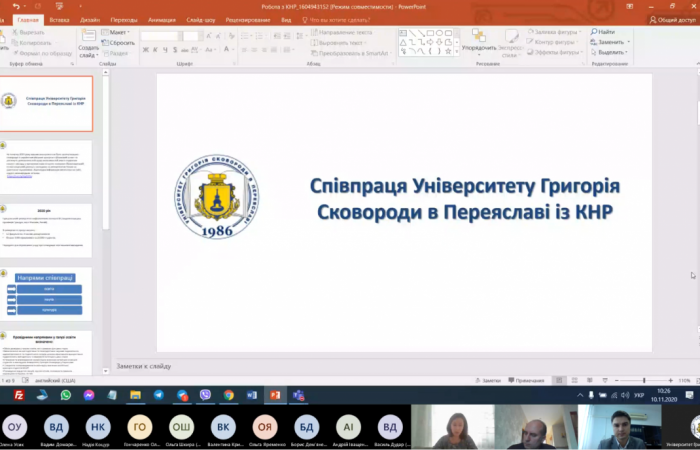Open the Выделить dropdown

click(x=610, y=52)
